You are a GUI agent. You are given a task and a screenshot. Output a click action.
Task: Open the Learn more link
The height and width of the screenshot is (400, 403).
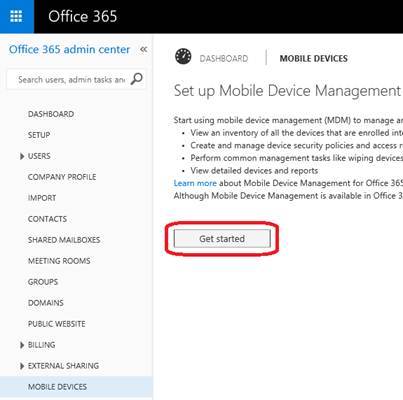click(x=195, y=183)
